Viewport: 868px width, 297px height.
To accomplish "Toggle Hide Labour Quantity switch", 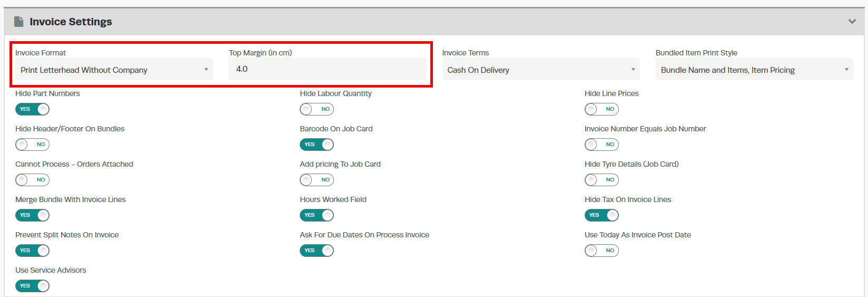I will [x=317, y=109].
